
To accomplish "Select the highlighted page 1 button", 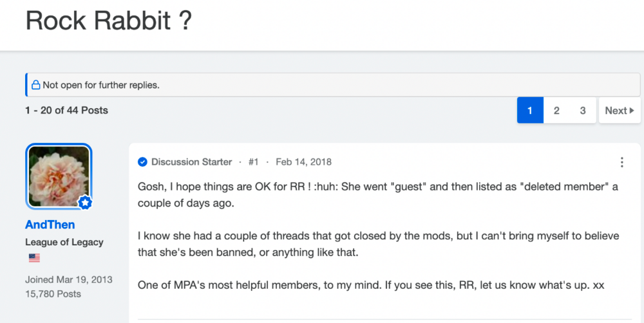I will 530,111.
